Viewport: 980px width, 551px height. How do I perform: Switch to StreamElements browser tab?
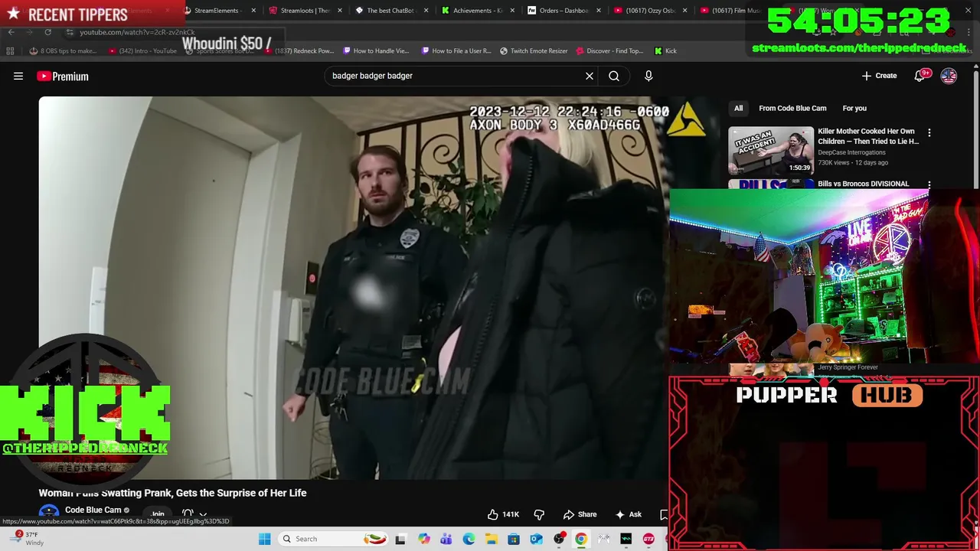tap(217, 11)
